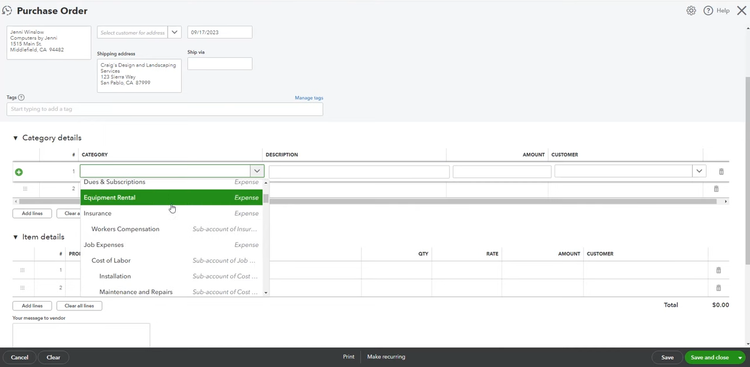Click the Help text link
Image resolution: width=750 pixels, height=367 pixels.
coord(723,11)
